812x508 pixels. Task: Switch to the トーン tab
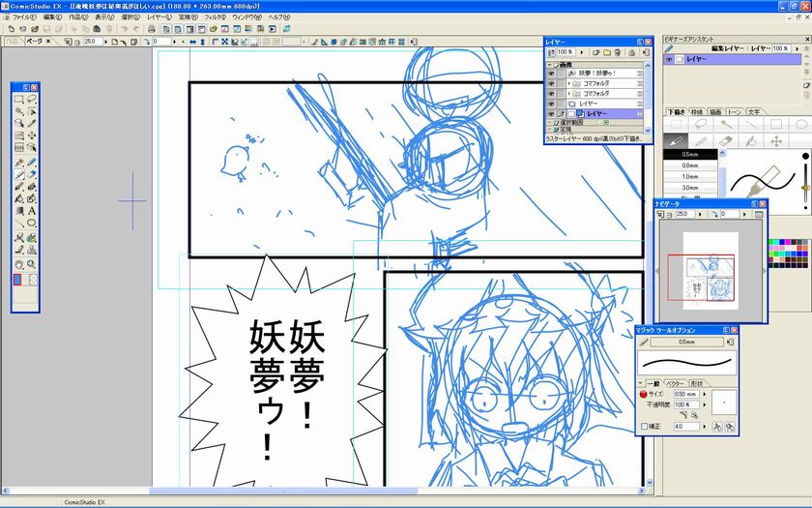click(x=735, y=112)
